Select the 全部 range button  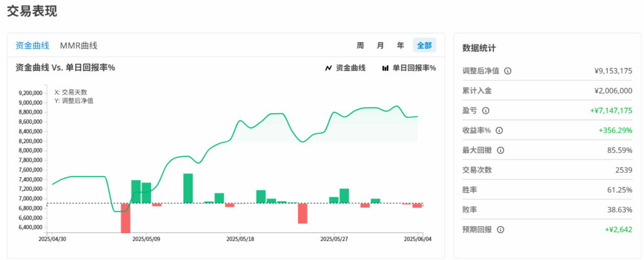(x=424, y=45)
